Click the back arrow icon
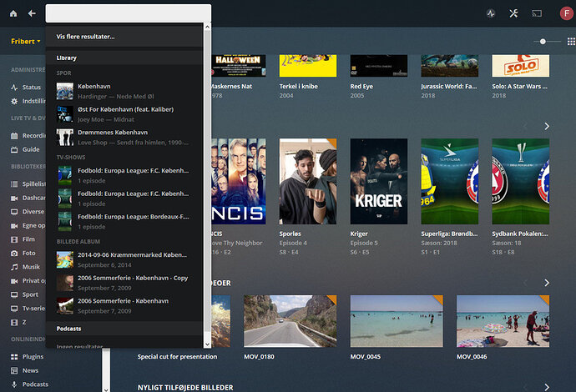The height and width of the screenshot is (392, 576). [32, 13]
